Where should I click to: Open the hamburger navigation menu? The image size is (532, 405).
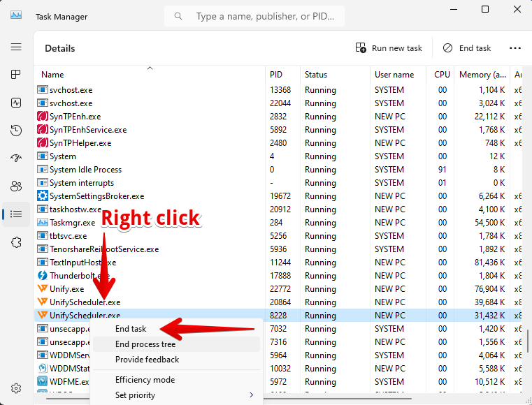[x=16, y=47]
